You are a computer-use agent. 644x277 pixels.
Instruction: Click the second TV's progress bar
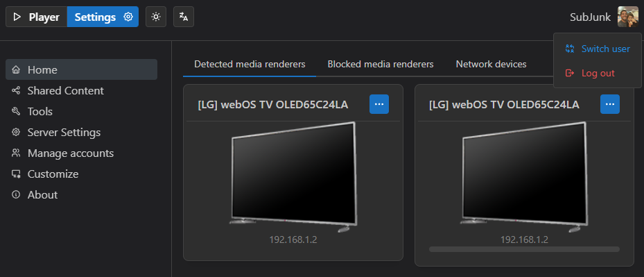tap(524, 249)
